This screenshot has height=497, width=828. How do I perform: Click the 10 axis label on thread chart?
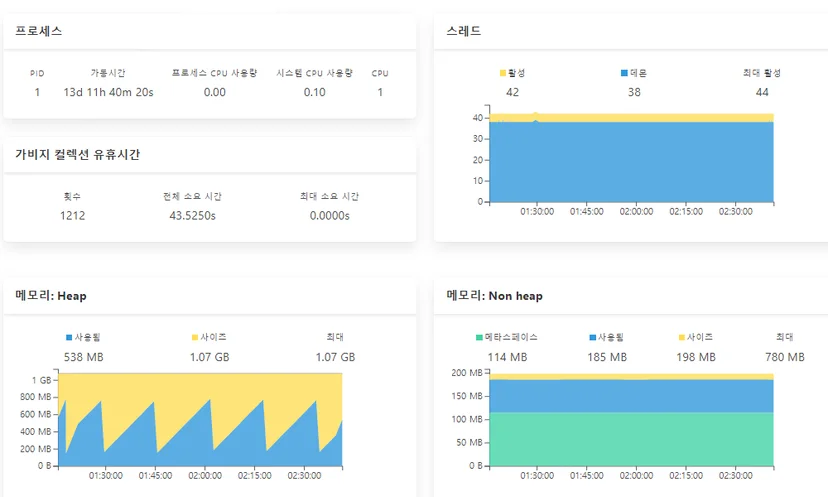point(478,181)
